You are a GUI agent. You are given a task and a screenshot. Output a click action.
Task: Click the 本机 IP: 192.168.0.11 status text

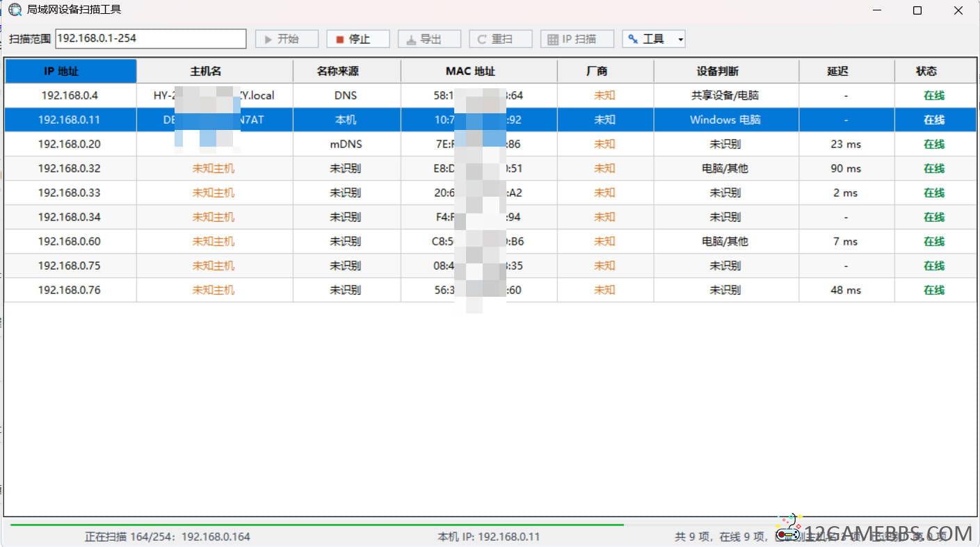click(x=489, y=537)
